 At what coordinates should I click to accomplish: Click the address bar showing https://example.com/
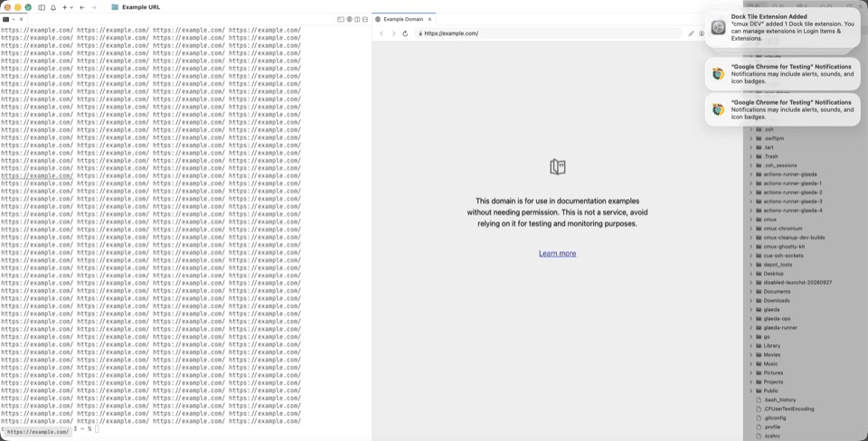(548, 33)
